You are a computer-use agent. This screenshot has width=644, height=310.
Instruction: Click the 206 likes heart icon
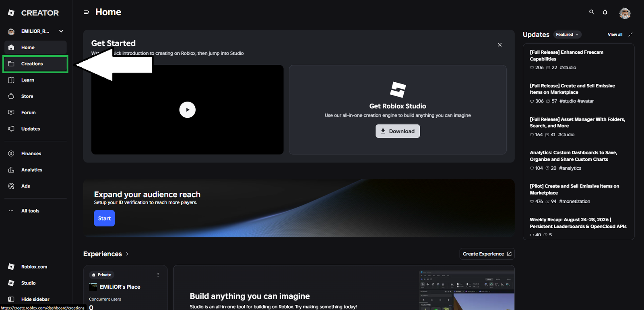coord(532,68)
